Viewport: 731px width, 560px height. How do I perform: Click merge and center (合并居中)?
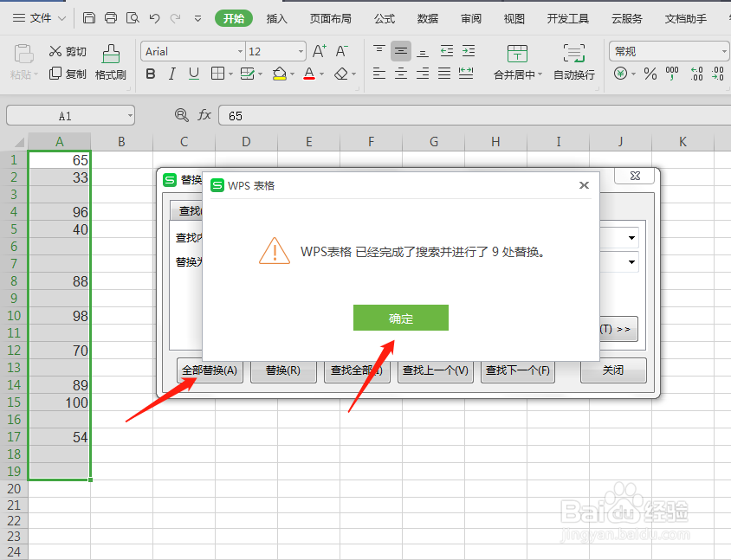click(517, 62)
